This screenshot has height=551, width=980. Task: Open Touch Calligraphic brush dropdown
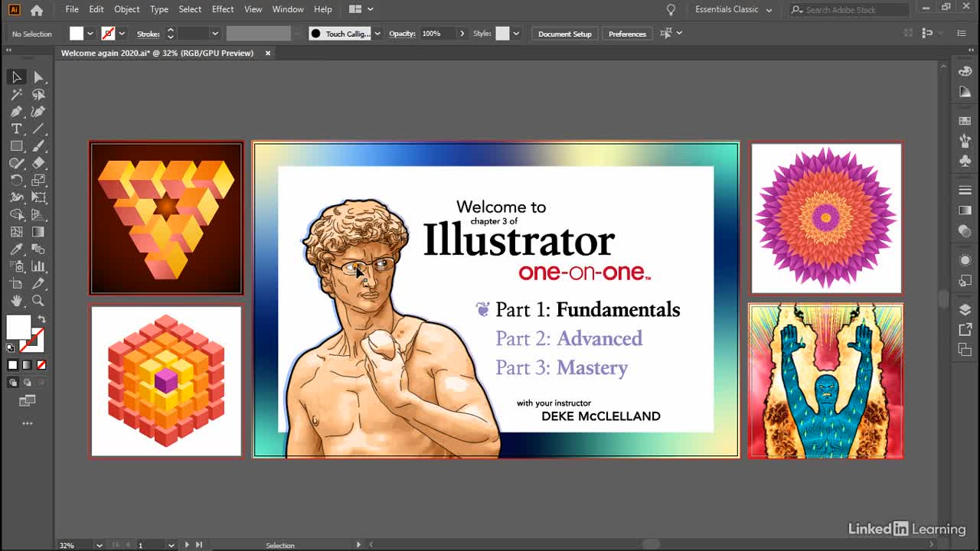pos(377,34)
